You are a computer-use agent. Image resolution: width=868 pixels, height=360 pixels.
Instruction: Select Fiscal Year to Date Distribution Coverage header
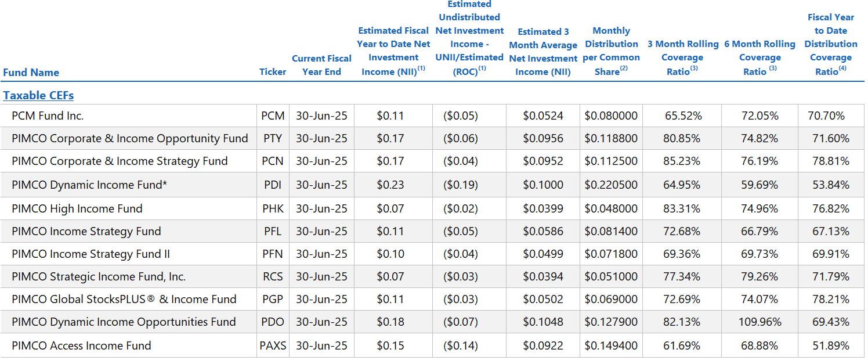pyautogui.click(x=831, y=44)
